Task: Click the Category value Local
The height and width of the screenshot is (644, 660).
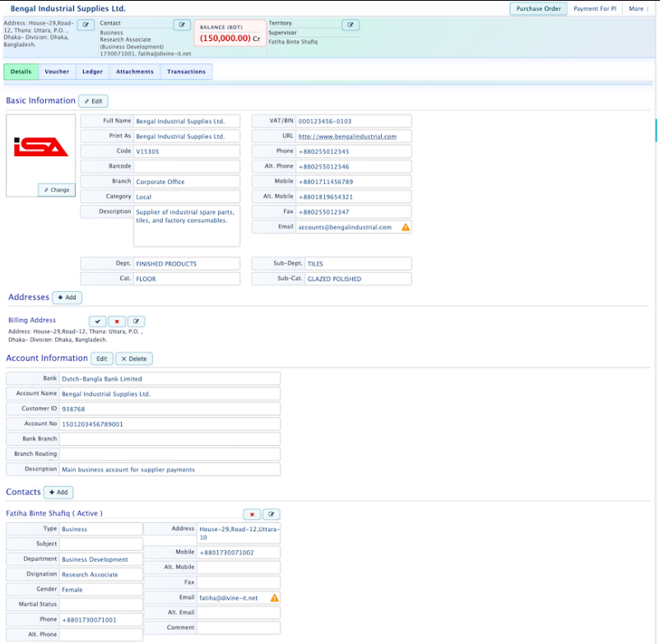Action: coord(187,197)
